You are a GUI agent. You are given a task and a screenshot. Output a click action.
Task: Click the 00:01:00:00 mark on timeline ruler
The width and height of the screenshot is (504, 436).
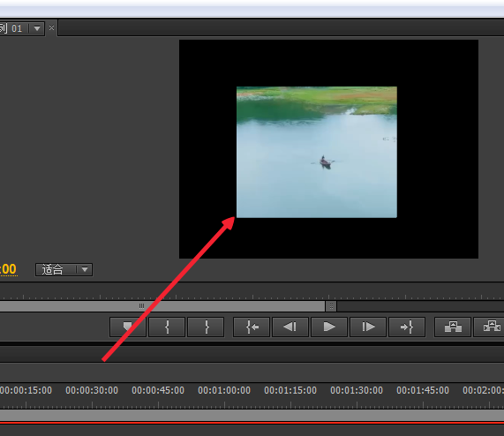pos(224,390)
